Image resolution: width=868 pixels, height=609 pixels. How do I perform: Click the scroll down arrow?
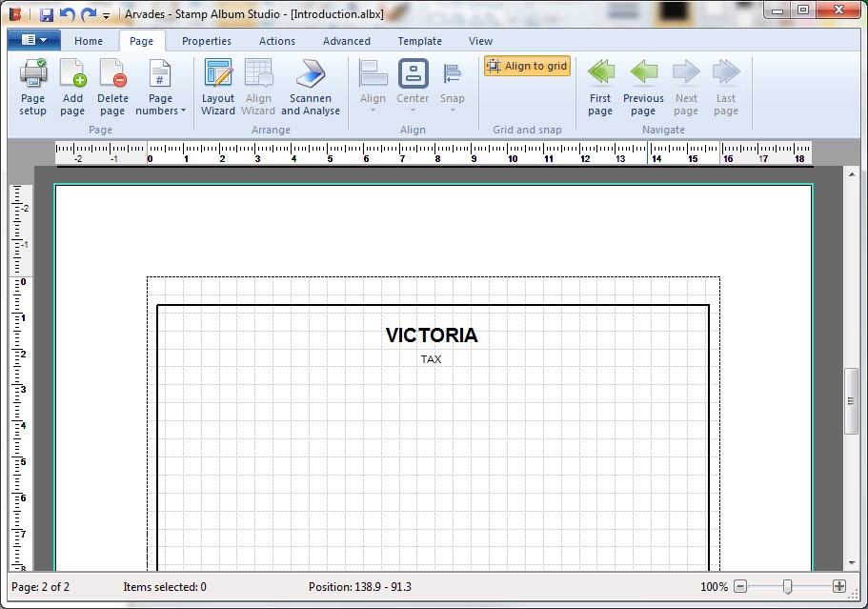pos(852,563)
